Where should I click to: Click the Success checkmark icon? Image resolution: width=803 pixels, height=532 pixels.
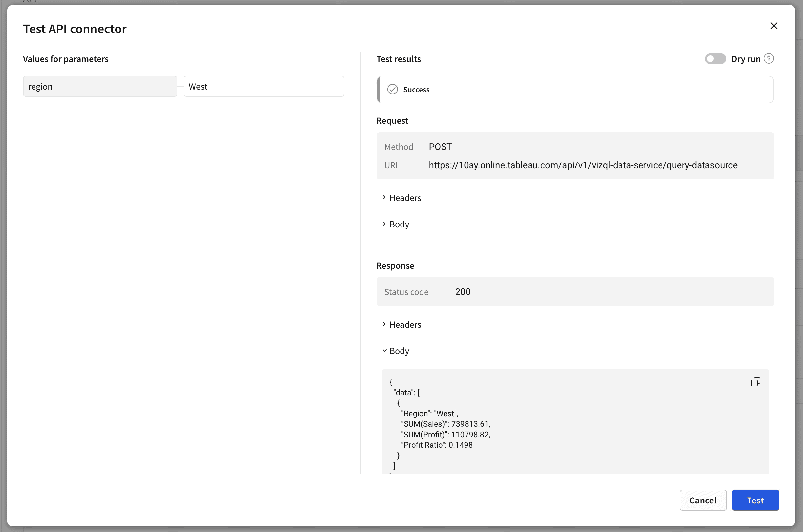point(393,89)
